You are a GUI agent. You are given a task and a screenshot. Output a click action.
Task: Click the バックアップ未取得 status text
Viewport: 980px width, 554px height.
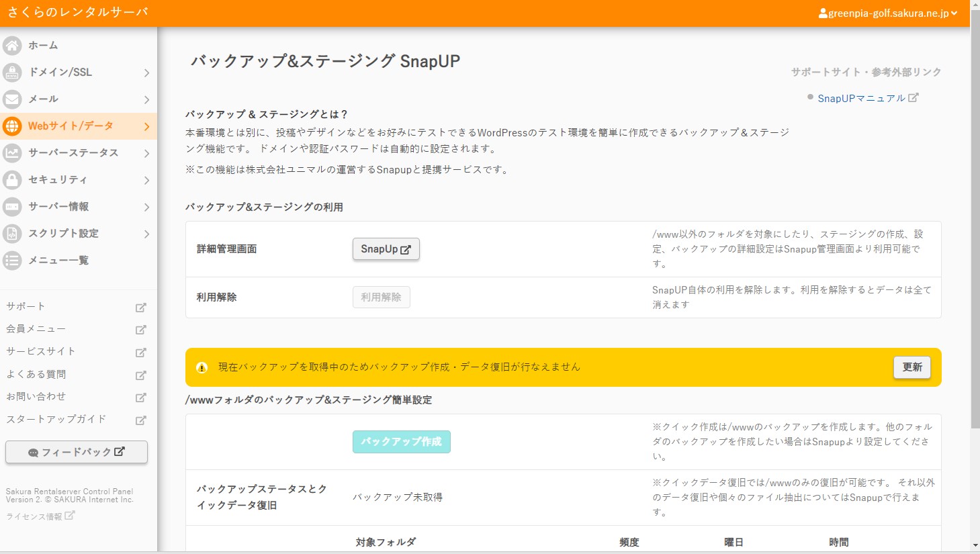pyautogui.click(x=398, y=498)
